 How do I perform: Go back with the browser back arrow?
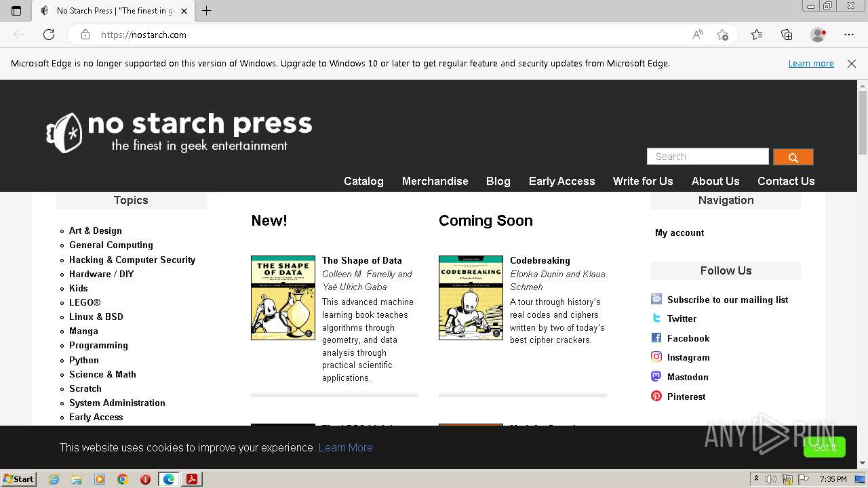pyautogui.click(x=19, y=35)
